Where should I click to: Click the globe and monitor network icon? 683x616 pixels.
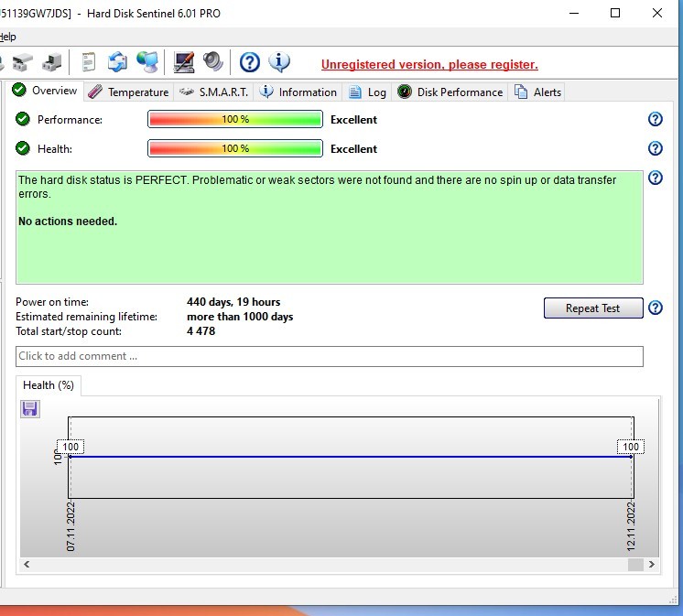coord(147,62)
